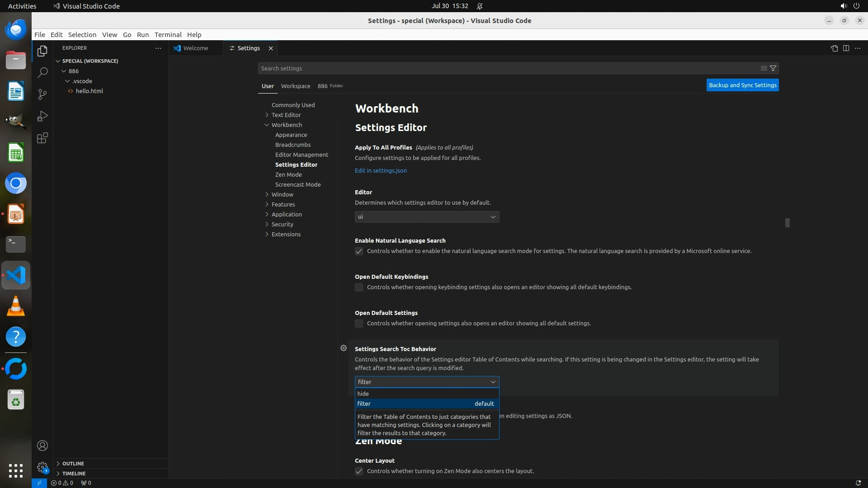Switch to the Workspace settings tab
Image resolution: width=868 pixels, height=488 pixels.
pos(295,86)
